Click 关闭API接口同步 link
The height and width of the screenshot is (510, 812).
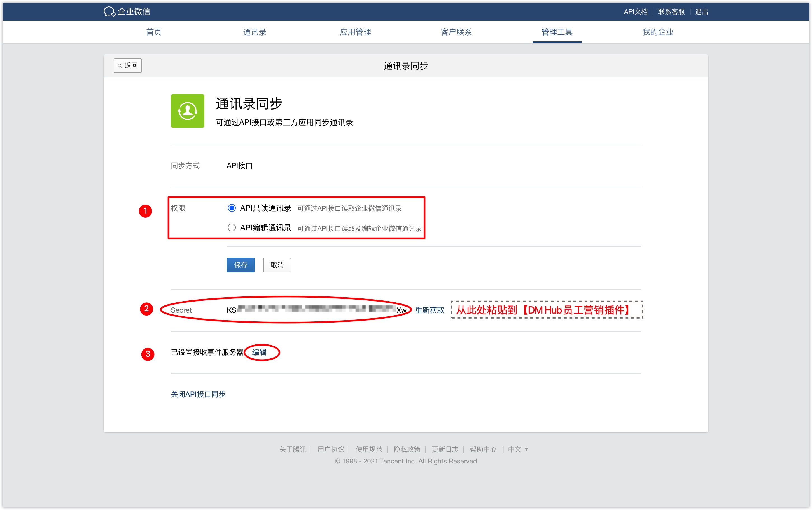(198, 394)
